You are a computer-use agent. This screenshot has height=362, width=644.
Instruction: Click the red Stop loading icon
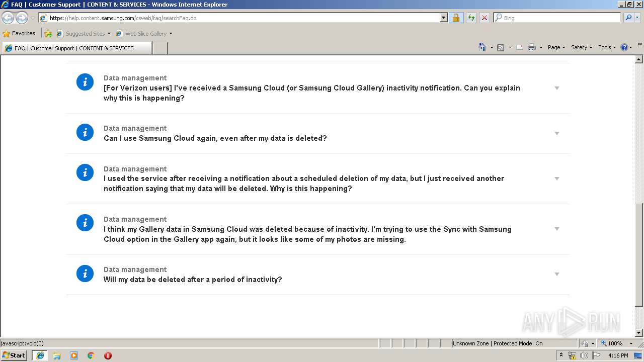(484, 18)
